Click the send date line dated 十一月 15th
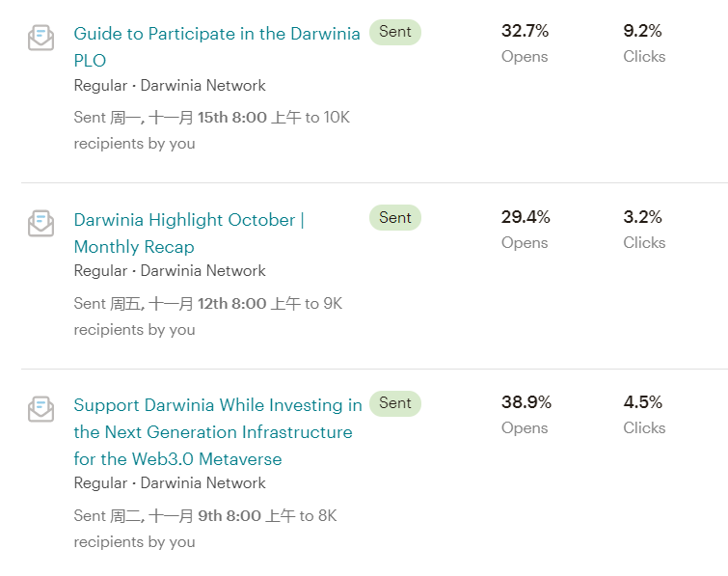This screenshot has height=576, width=728. 211,118
